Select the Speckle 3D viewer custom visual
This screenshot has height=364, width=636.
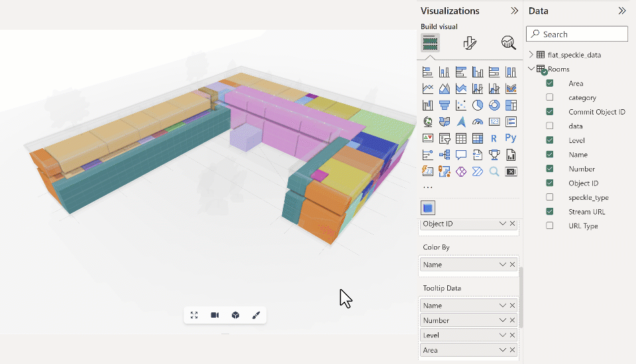pyautogui.click(x=428, y=208)
